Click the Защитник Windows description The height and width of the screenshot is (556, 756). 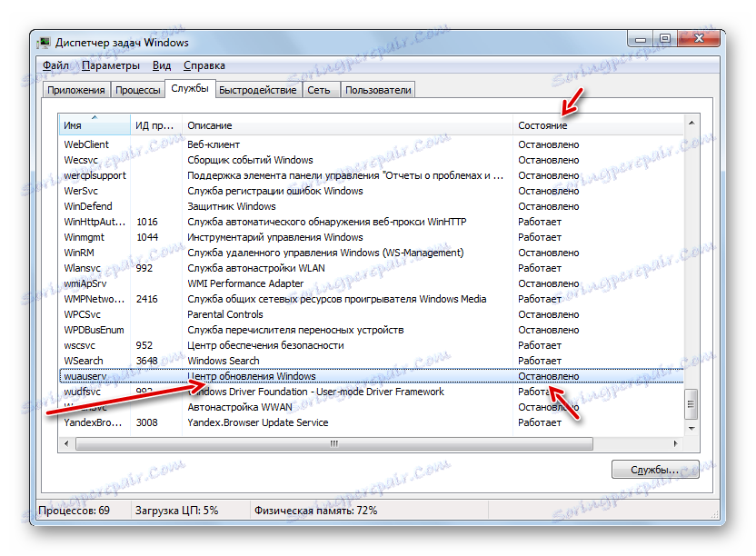(x=232, y=206)
